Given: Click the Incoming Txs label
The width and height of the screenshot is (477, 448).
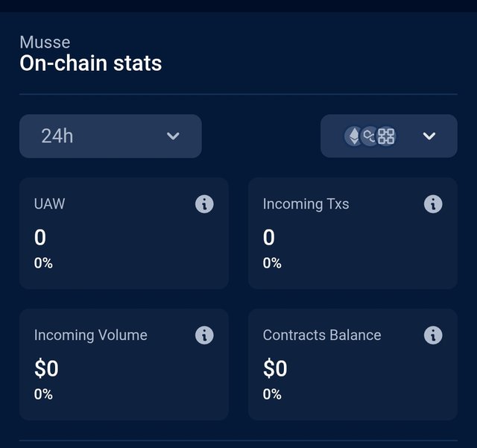Looking at the screenshot, I should coord(306,204).
